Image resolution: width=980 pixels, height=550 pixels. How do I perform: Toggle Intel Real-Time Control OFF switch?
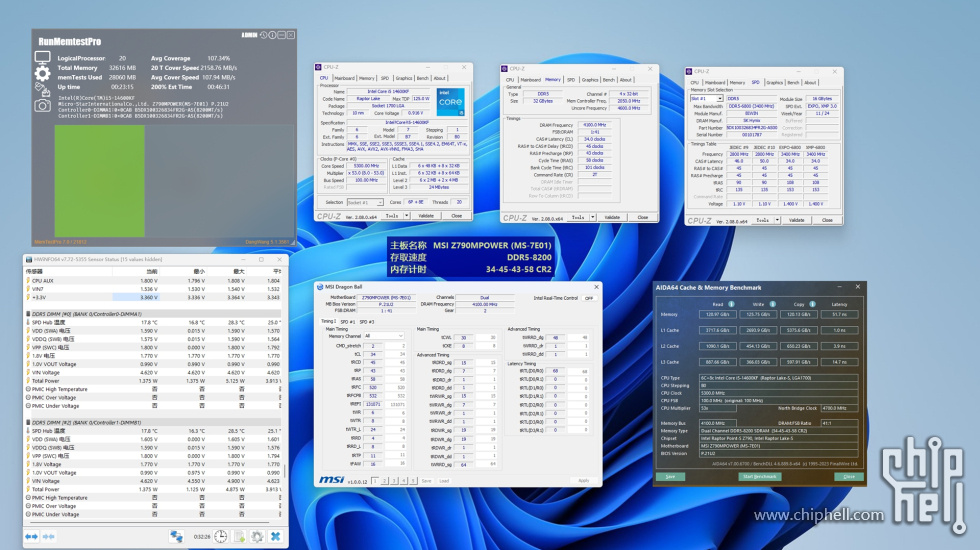point(588,298)
